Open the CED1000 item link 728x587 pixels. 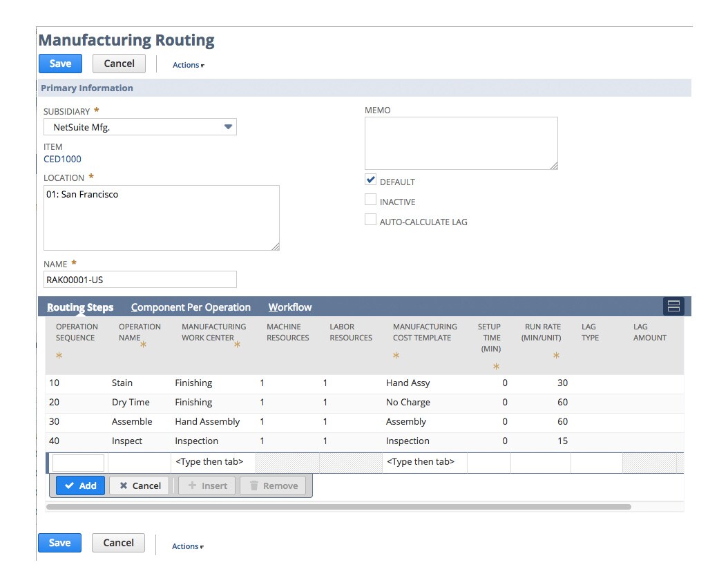click(62, 159)
